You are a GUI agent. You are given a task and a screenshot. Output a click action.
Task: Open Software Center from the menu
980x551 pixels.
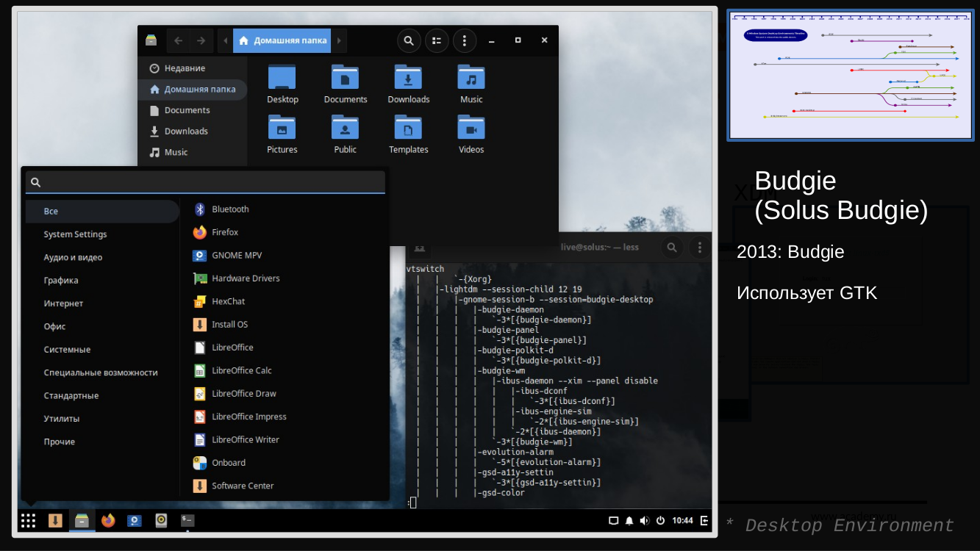(x=284, y=486)
